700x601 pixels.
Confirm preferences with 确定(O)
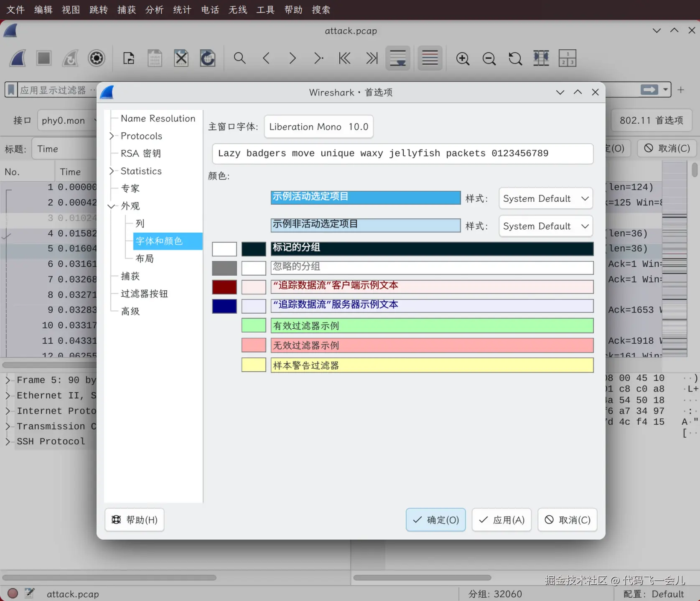436,520
